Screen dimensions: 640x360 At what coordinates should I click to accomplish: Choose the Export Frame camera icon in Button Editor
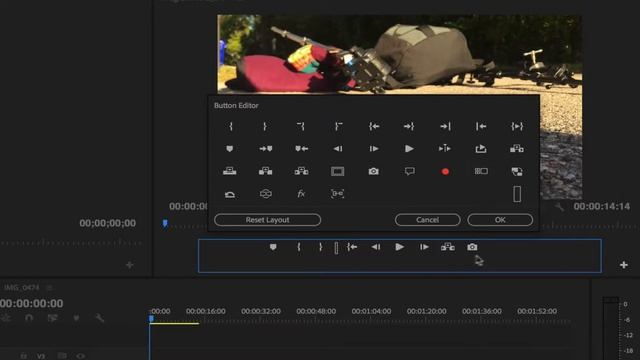click(x=373, y=171)
